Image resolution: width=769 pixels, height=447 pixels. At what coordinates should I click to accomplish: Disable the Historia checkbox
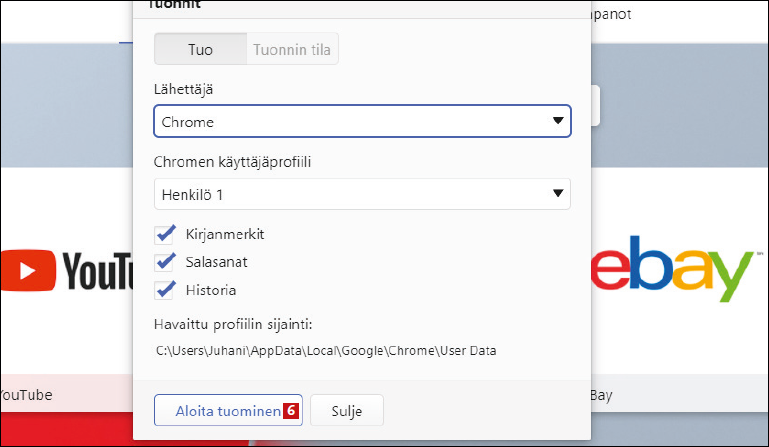point(166,290)
